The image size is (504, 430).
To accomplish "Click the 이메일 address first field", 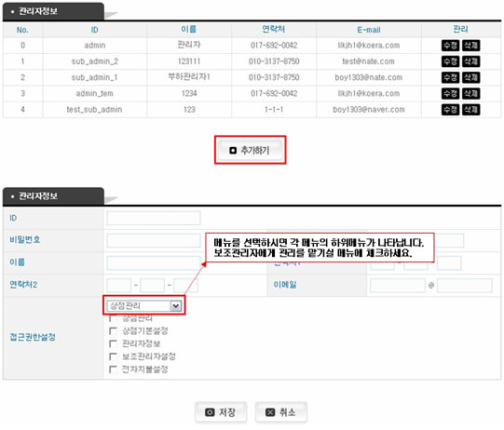I will coord(398,286).
